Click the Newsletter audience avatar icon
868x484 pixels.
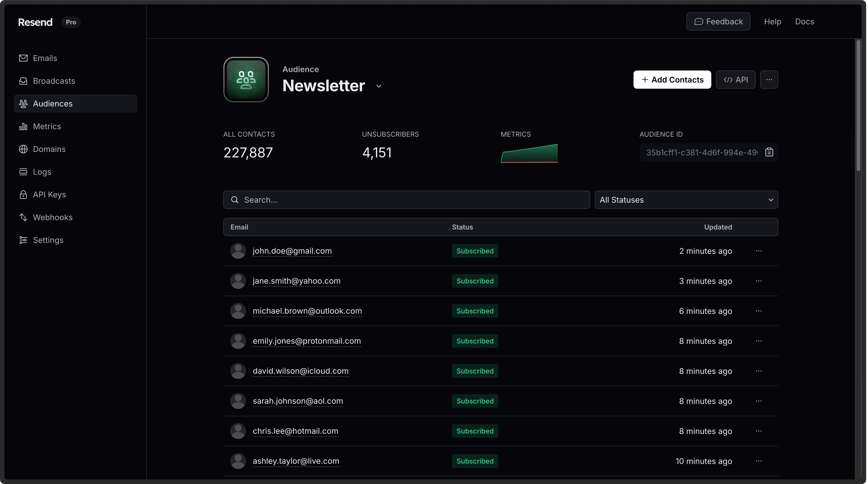point(246,80)
